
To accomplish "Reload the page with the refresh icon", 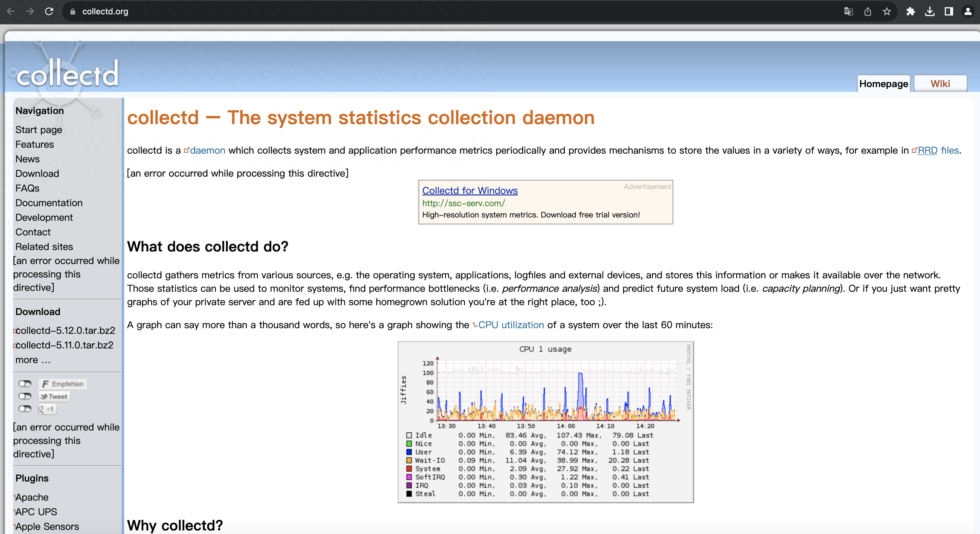I will (49, 11).
